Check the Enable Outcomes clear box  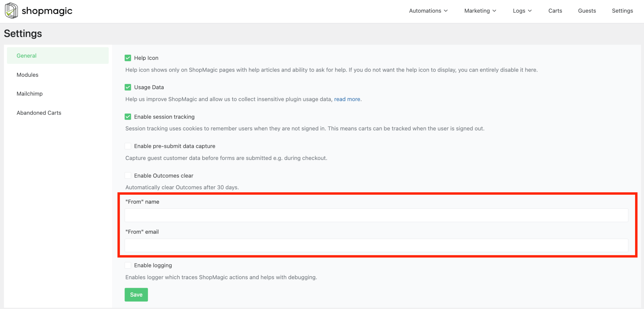[128, 176]
